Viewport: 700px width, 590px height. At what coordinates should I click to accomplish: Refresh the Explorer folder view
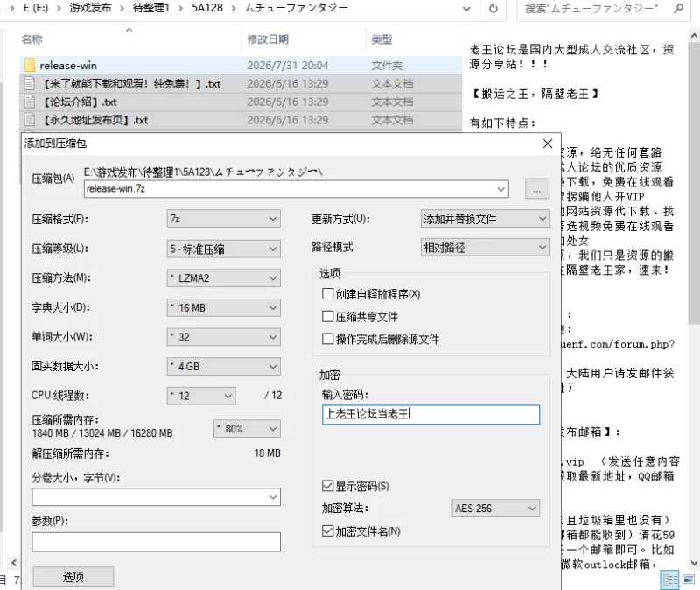[493, 8]
